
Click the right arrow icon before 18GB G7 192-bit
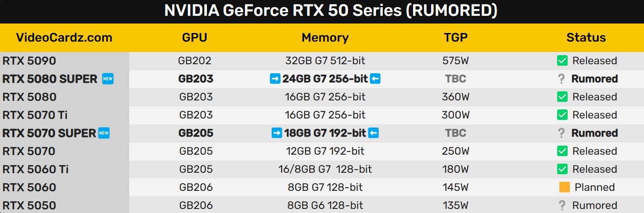tap(277, 133)
